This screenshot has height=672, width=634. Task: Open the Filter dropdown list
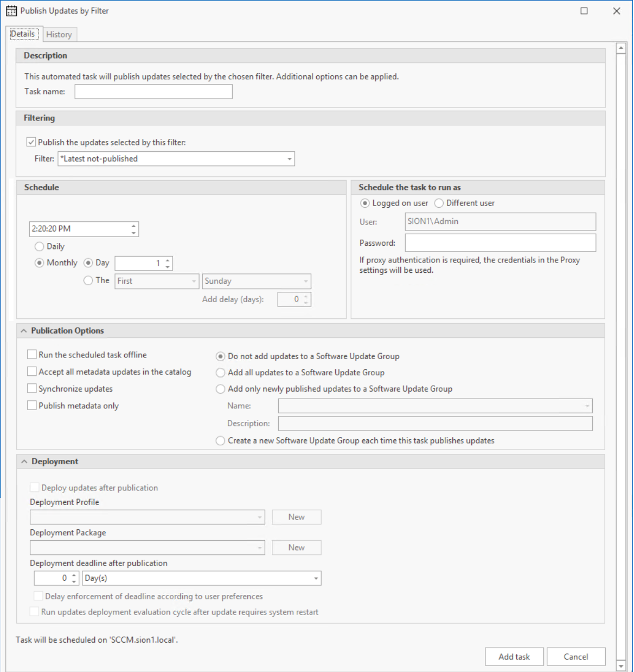290,159
